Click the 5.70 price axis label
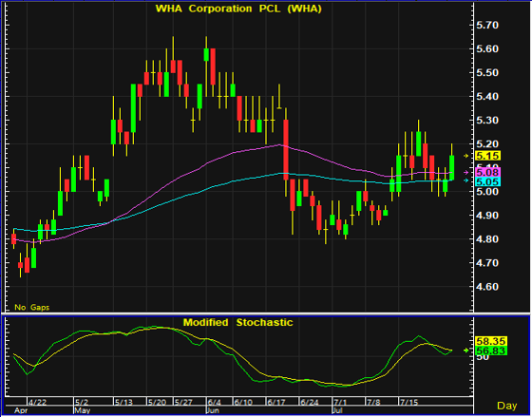This screenshot has height=417, width=532. pos(488,25)
